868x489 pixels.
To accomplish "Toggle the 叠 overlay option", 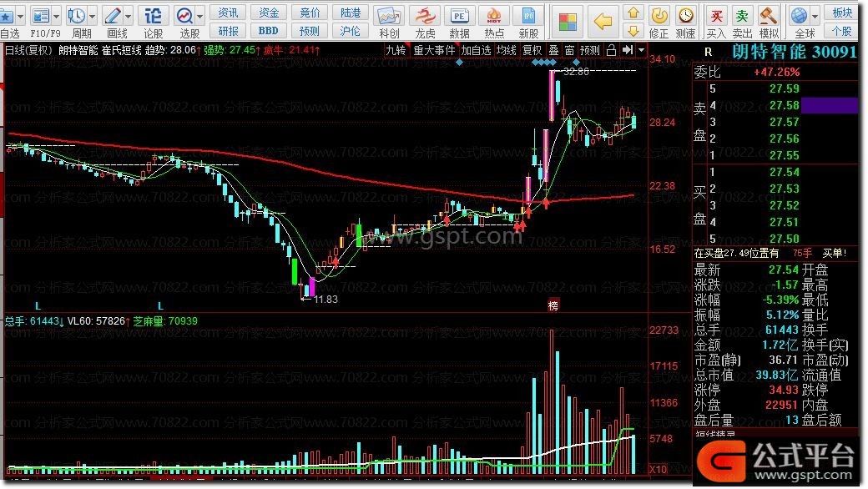I will [553, 50].
